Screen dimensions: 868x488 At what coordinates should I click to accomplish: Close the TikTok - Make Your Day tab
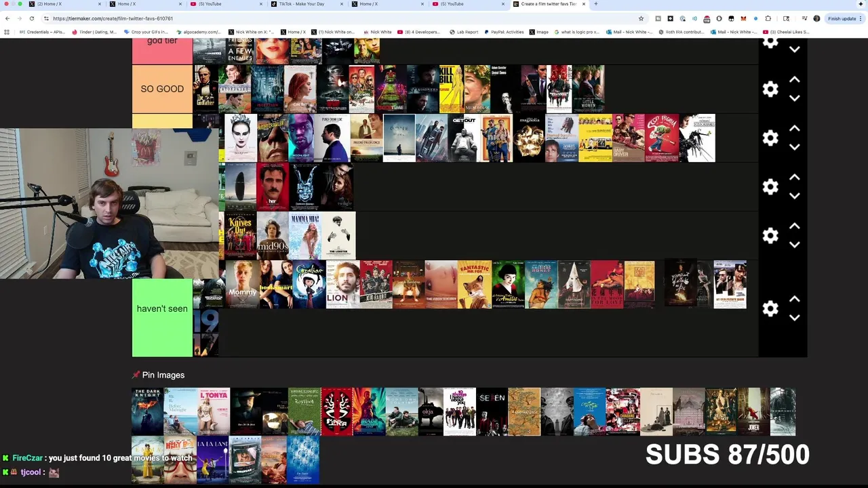pyautogui.click(x=342, y=4)
